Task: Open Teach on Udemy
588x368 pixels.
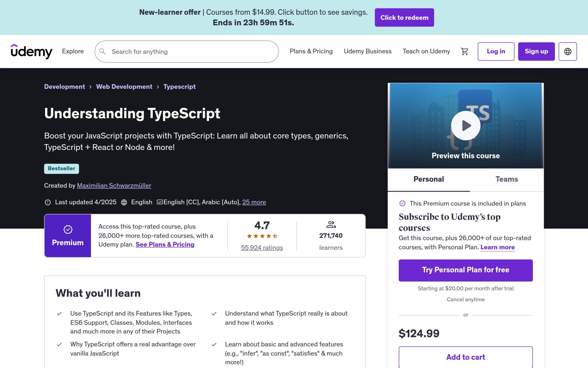Action: coord(426,51)
